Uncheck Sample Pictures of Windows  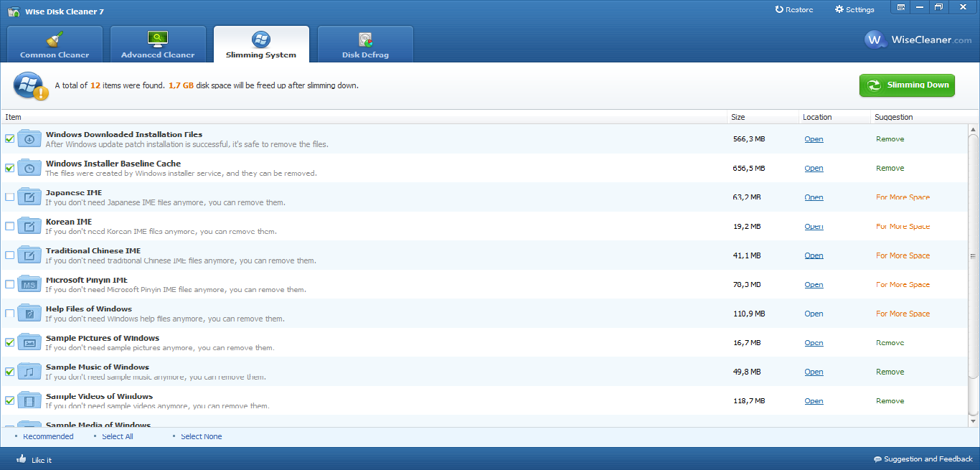point(10,342)
